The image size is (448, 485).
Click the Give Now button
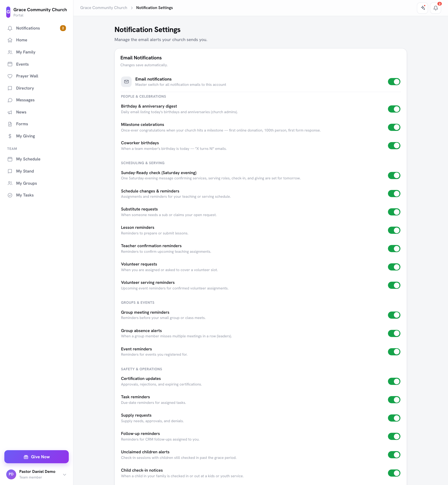(36, 457)
